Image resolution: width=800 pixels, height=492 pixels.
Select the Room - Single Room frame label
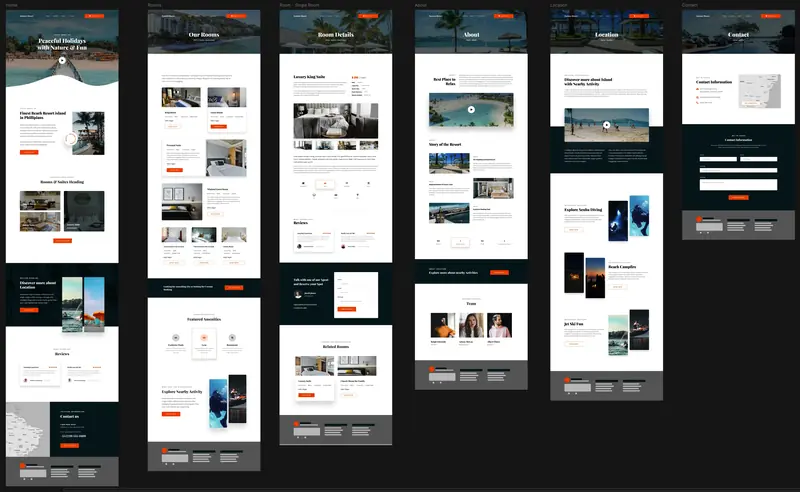(x=299, y=5)
